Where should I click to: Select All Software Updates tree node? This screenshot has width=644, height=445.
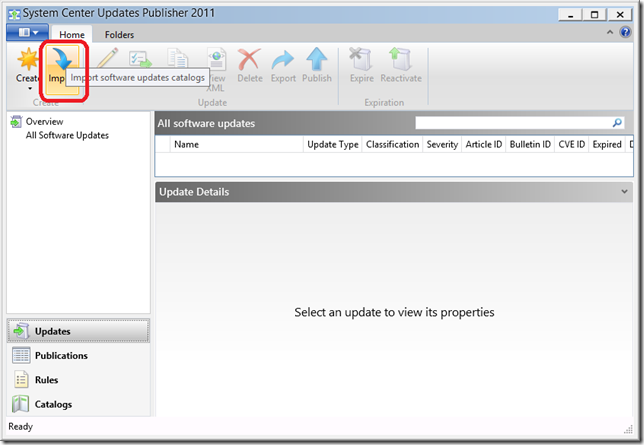[x=67, y=135]
